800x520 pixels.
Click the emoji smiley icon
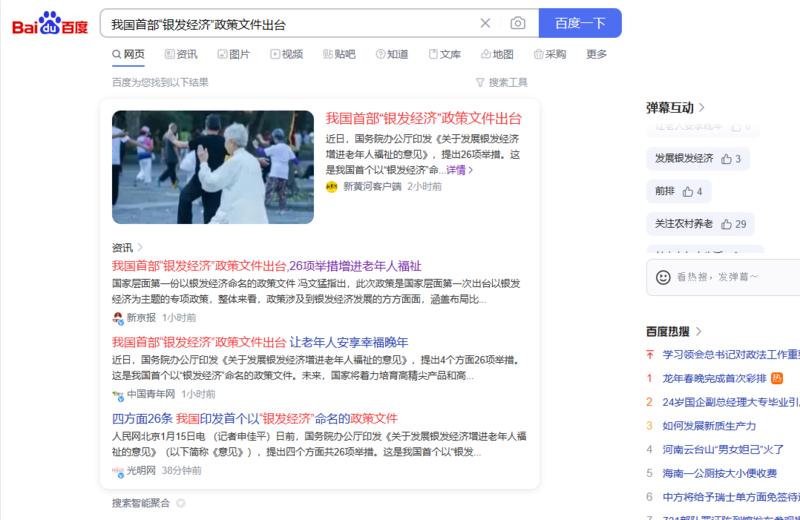click(x=663, y=277)
